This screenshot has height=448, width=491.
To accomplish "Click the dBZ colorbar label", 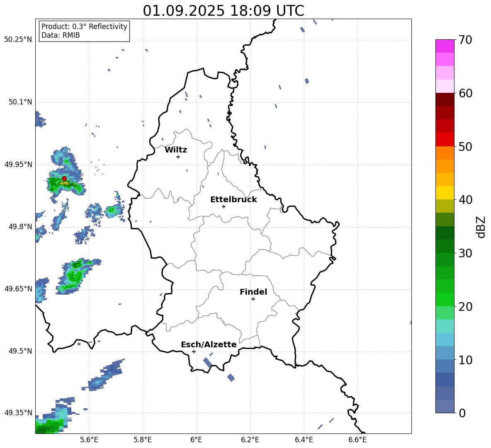I will (481, 227).
